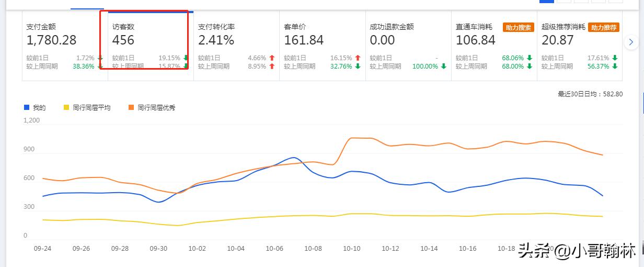Toggle the 同行同层平均 yellow legend series
644x267 pixels.
coord(87,108)
